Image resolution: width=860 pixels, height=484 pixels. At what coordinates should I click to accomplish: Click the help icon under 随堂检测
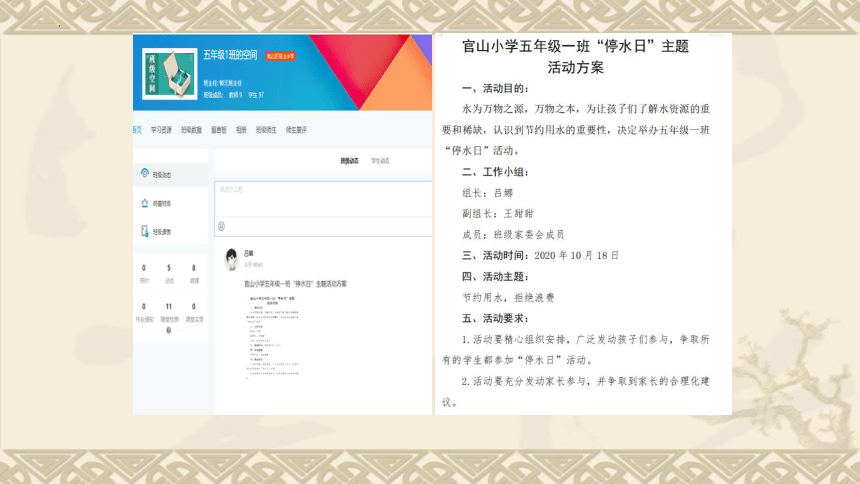[168, 330]
